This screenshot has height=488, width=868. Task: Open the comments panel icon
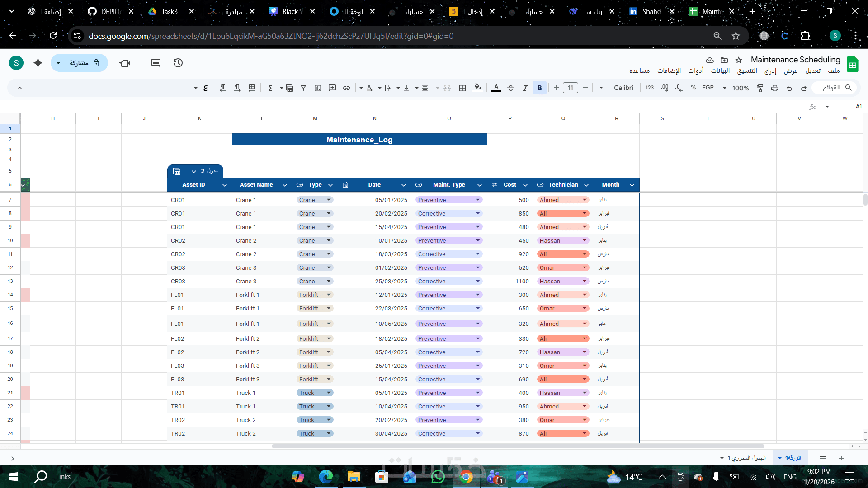(x=156, y=63)
